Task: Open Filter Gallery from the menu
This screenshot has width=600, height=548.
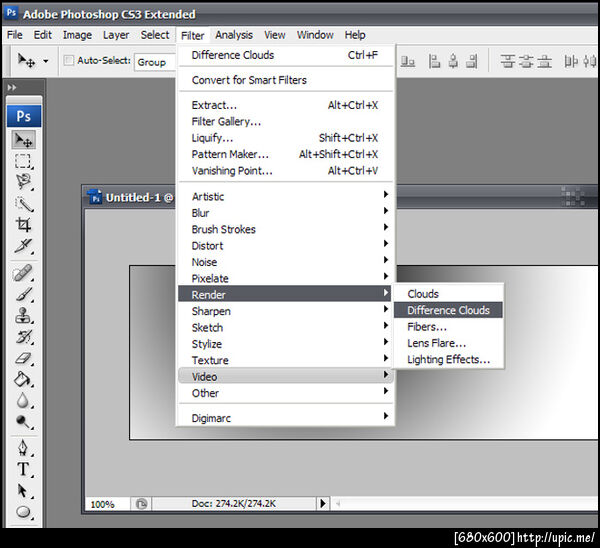Action: [285, 121]
